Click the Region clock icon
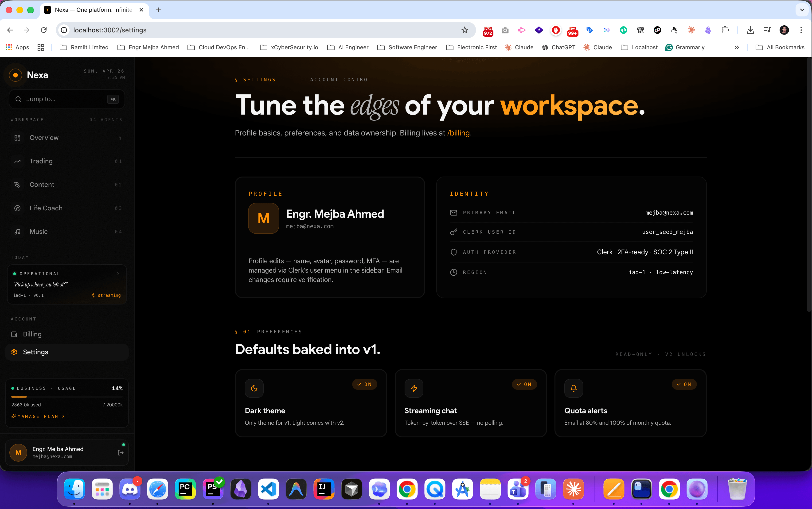The height and width of the screenshot is (509, 812). point(454,272)
